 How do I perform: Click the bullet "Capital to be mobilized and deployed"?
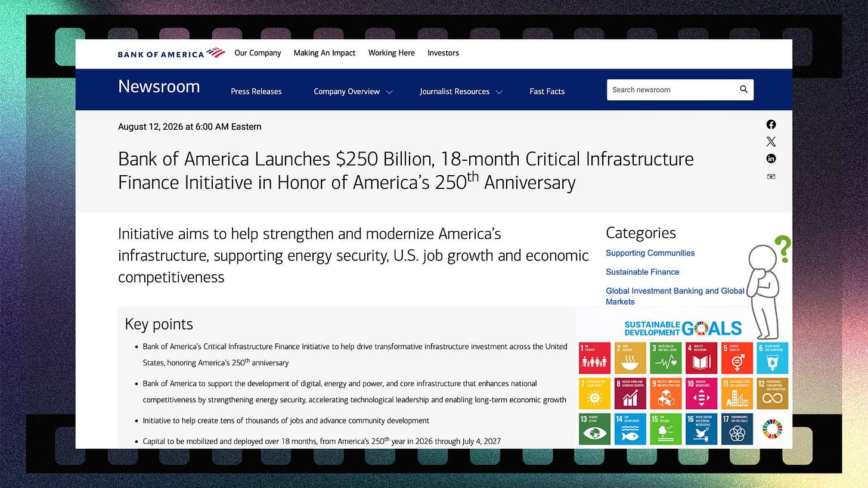point(321,441)
